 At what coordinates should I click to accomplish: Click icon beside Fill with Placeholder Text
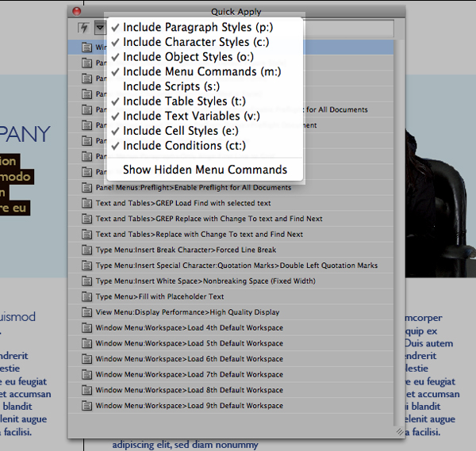[x=87, y=296]
